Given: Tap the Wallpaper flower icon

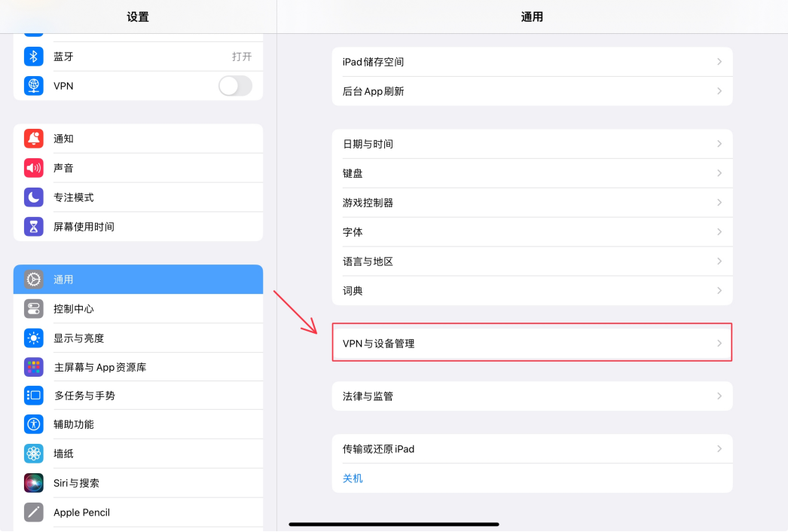Looking at the screenshot, I should click(x=34, y=454).
